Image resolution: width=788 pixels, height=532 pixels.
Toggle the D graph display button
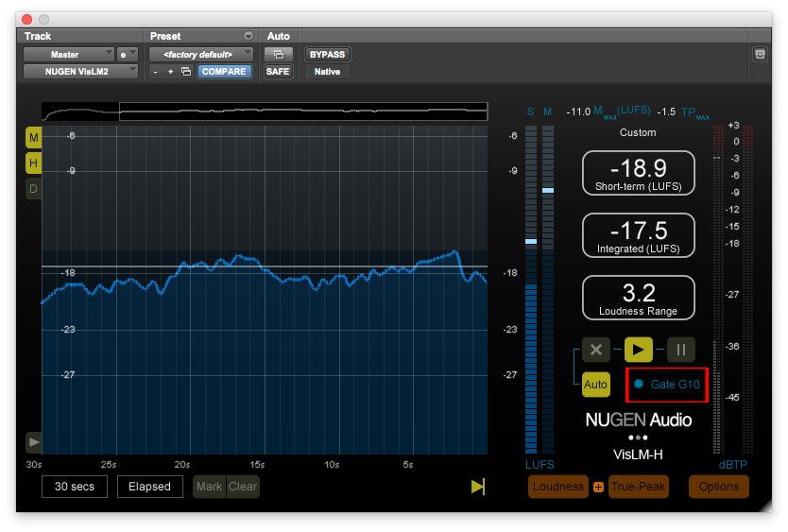click(34, 189)
